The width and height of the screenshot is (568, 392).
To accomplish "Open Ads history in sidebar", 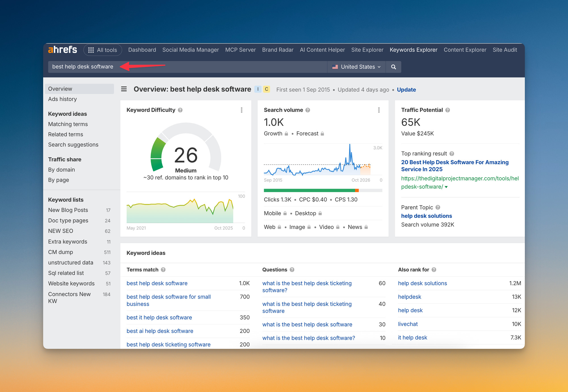I will [62, 99].
